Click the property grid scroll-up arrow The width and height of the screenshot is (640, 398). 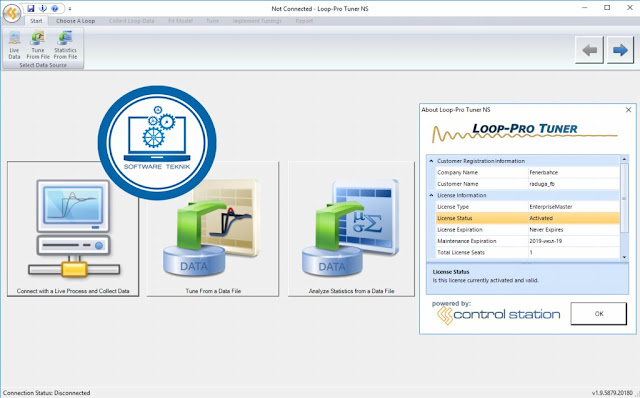pos(624,158)
